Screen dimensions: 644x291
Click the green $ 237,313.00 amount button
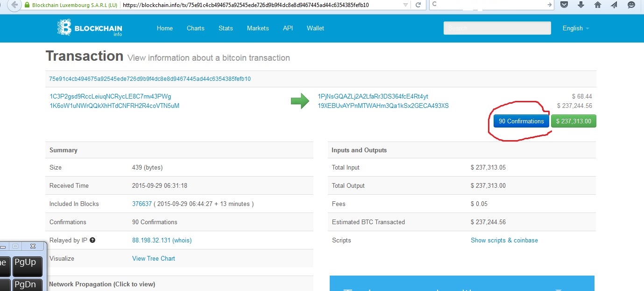pyautogui.click(x=573, y=121)
